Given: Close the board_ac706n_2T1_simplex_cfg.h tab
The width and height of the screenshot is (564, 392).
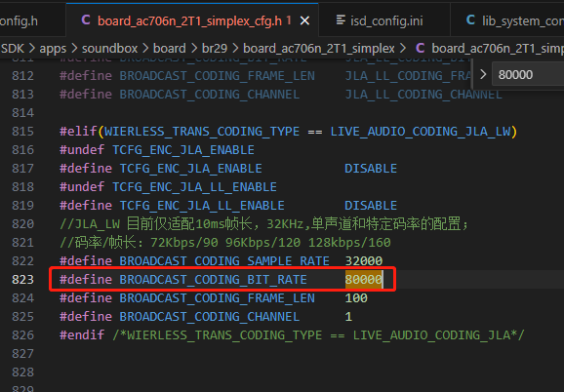Looking at the screenshot, I should [x=304, y=20].
